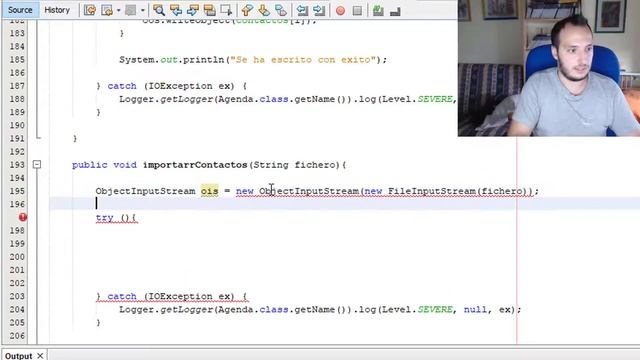Click 'Logger.getLogger' on line 188

(166, 99)
